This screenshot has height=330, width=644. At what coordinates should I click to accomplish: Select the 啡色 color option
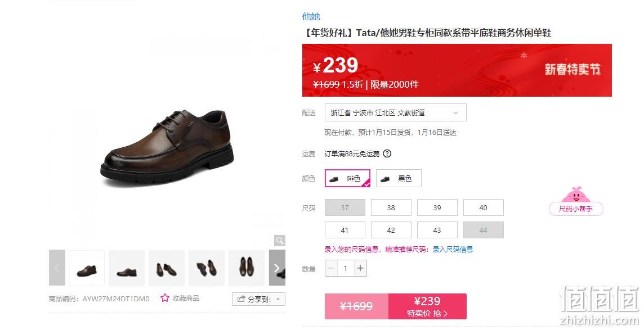click(347, 178)
